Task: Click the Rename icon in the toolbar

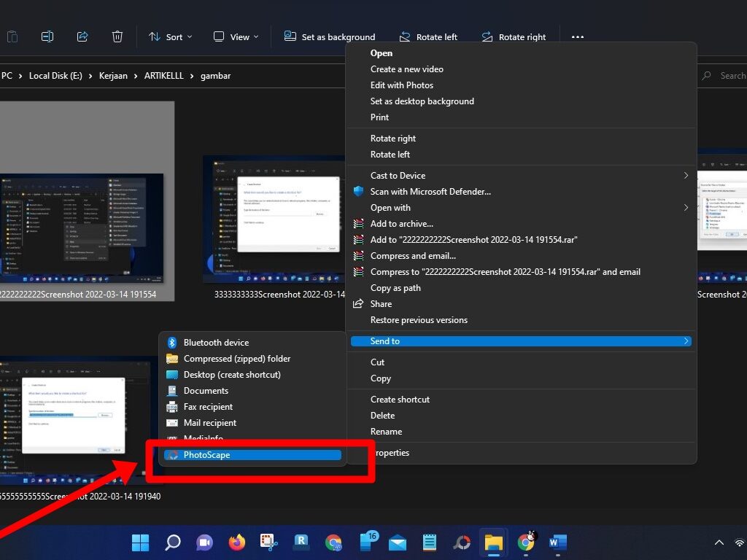Action: pos(47,36)
